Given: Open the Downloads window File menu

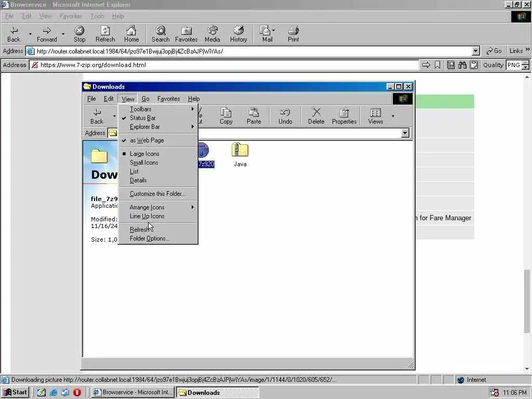Looking at the screenshot, I should (91, 99).
